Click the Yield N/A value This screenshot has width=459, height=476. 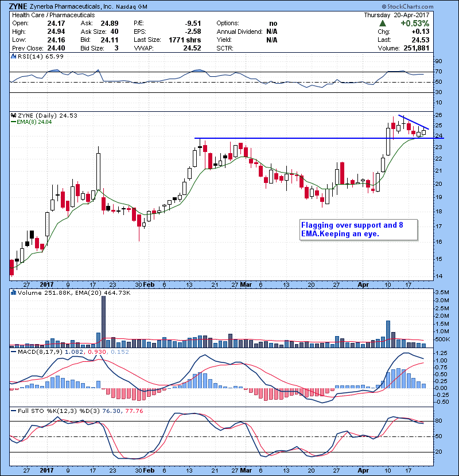tap(272, 40)
